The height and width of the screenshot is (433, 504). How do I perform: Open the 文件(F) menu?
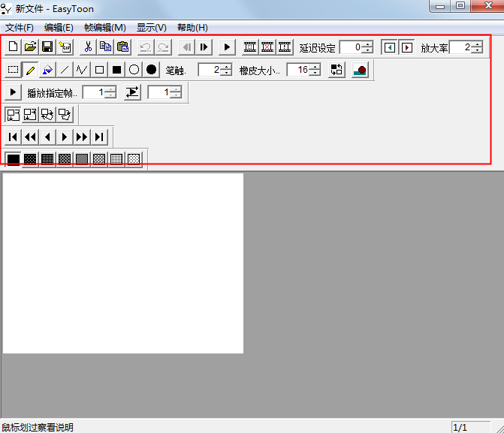coord(20,28)
